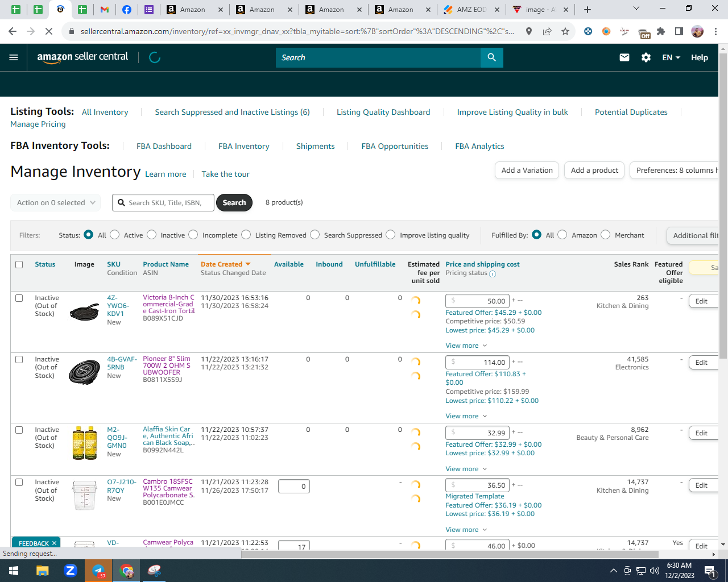Viewport: 728px width, 582px height.
Task: Open the settings gear in Seller Central
Action: pyautogui.click(x=646, y=57)
